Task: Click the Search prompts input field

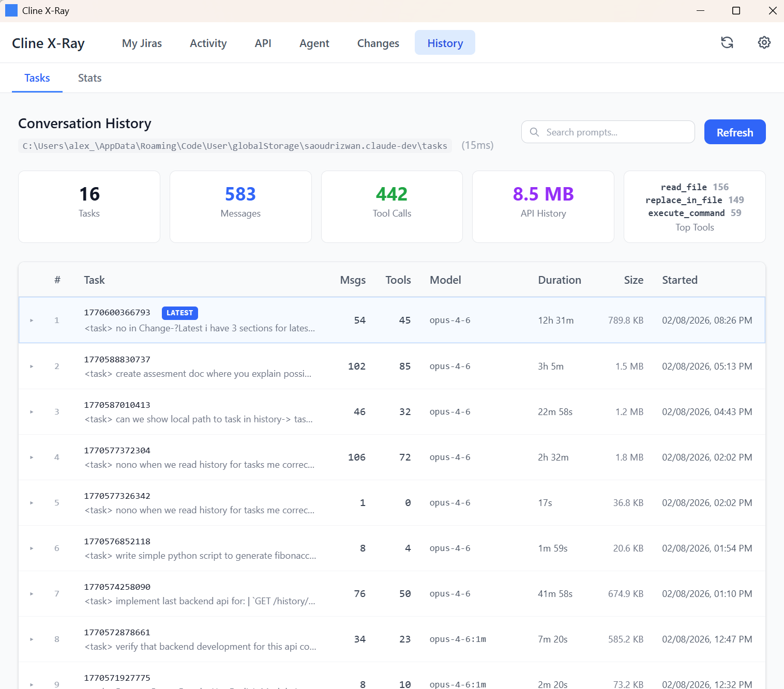Action: [x=608, y=132]
